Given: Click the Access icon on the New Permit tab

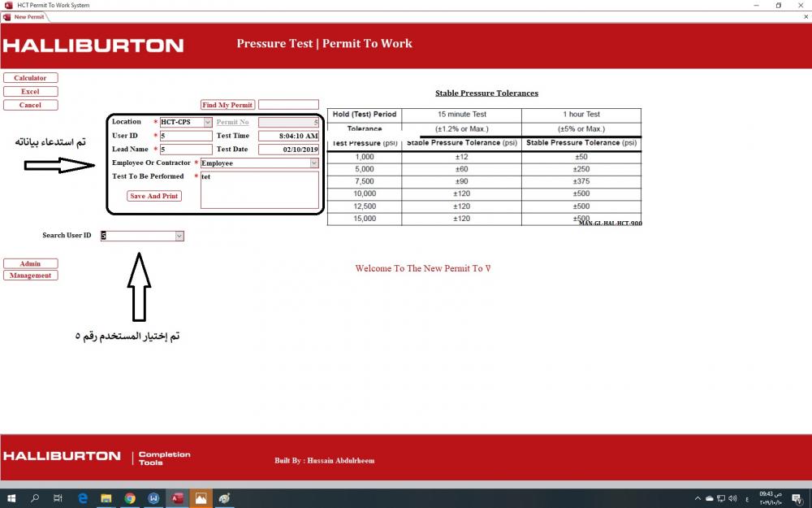Looking at the screenshot, I should click(x=6, y=17).
